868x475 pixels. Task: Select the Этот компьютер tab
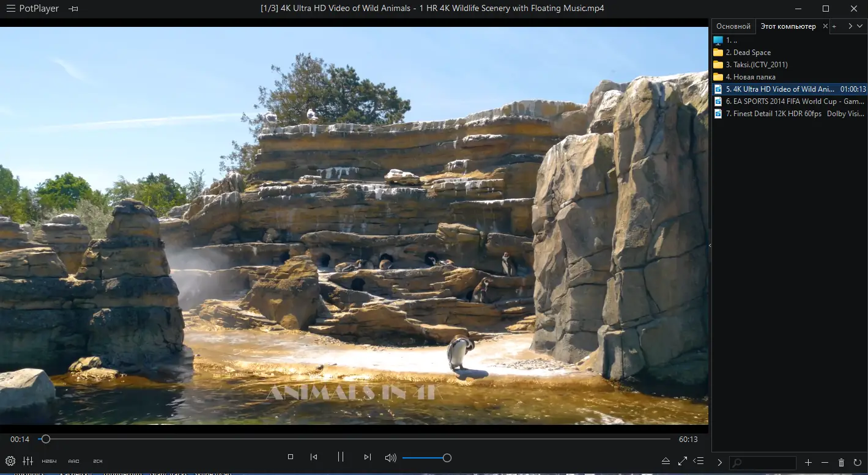788,26
